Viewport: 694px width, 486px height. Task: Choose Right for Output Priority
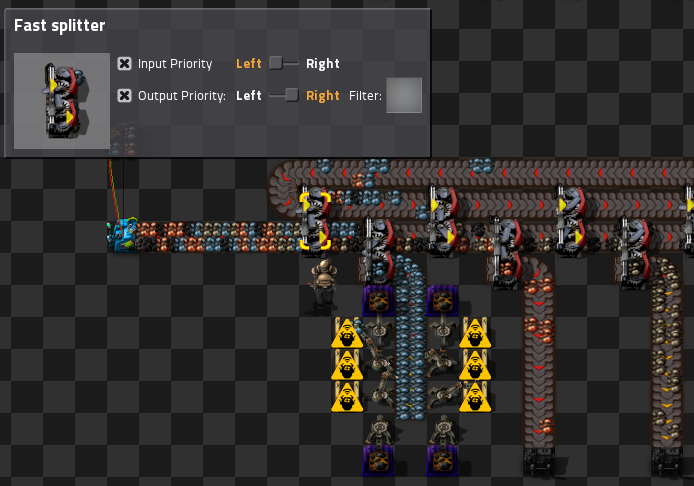(323, 96)
